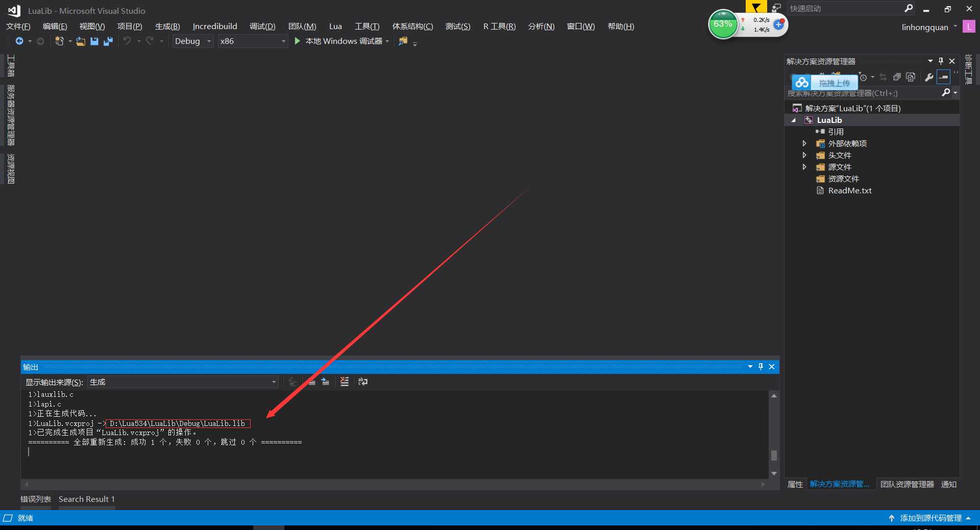Open output panel window position dropdown

750,366
